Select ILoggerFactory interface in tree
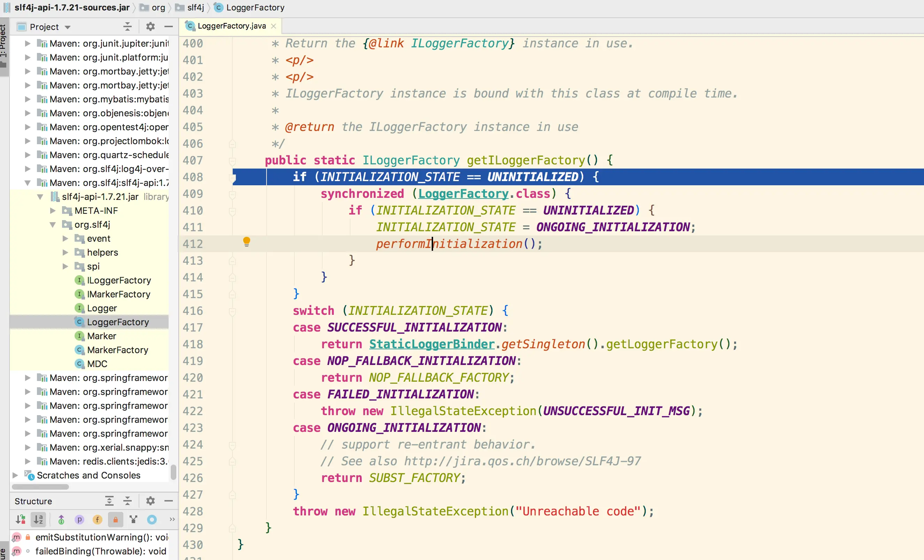 (119, 280)
